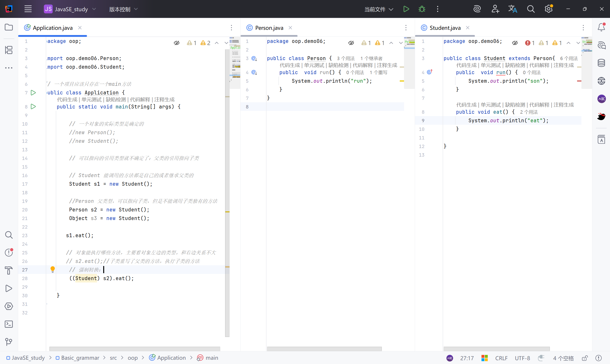The height and width of the screenshot is (364, 610).
Task: Click the green Run button in the top toolbar
Action: [x=406, y=9]
